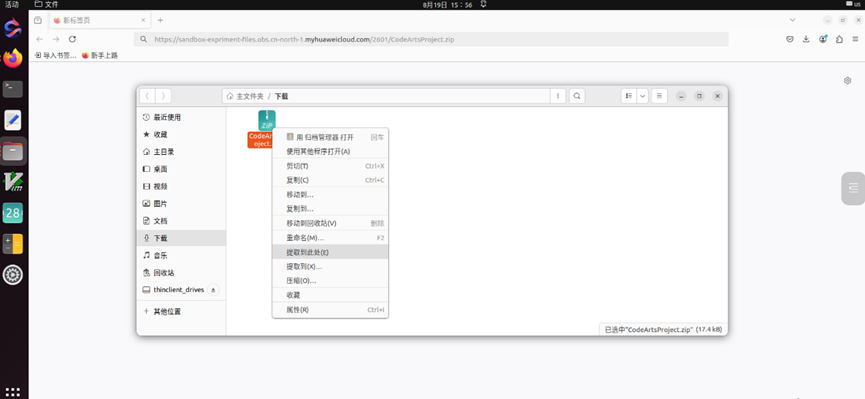Select the CodeArtsProject zip file icon

[267, 120]
